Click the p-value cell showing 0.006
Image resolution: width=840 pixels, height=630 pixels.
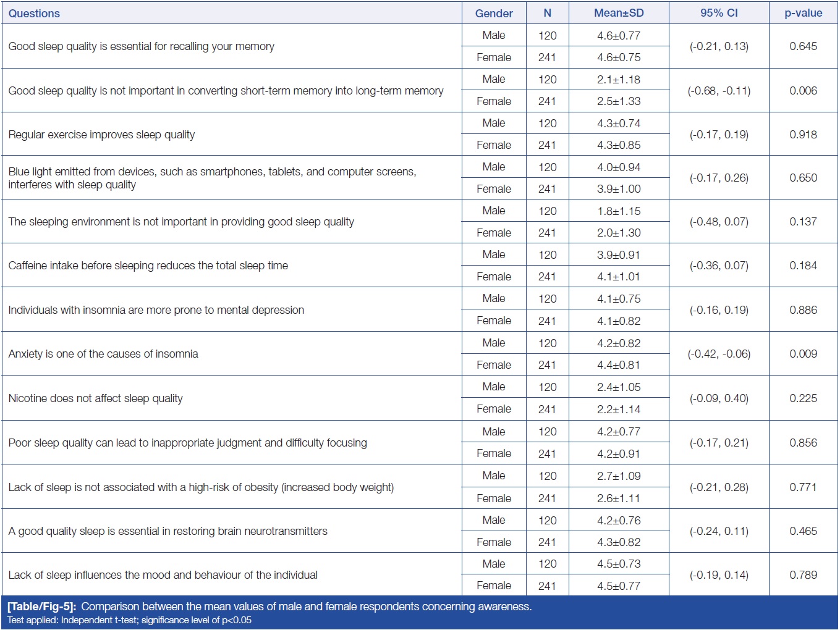[x=803, y=91]
